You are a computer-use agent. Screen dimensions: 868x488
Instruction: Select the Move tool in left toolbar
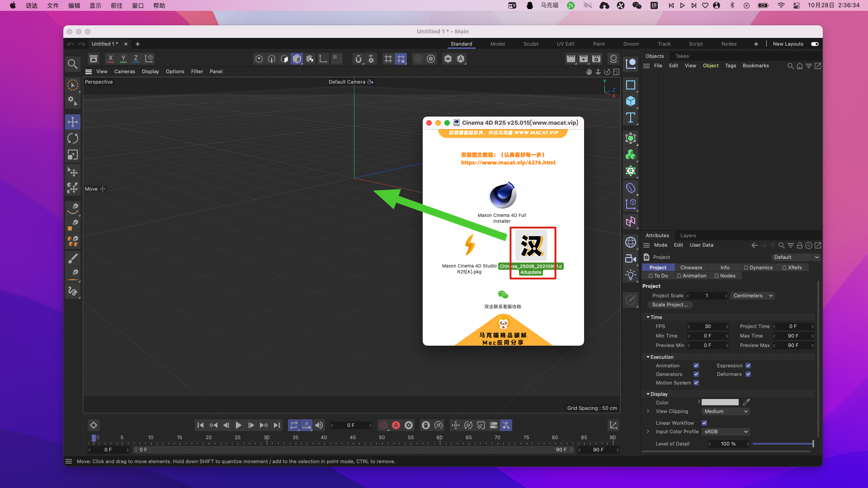(x=73, y=122)
